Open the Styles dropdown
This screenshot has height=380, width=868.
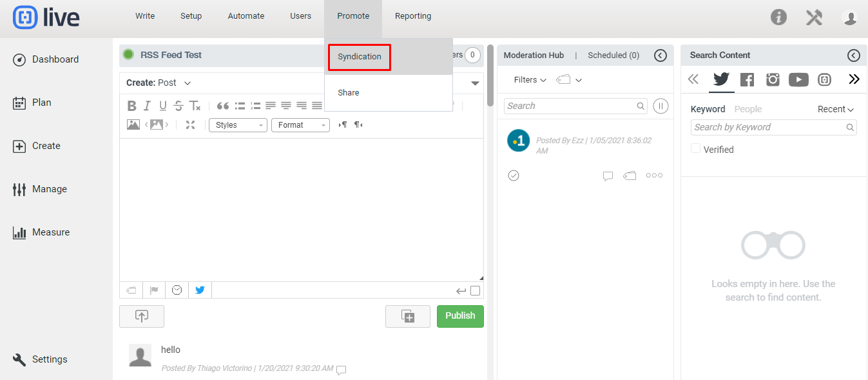pyautogui.click(x=238, y=125)
